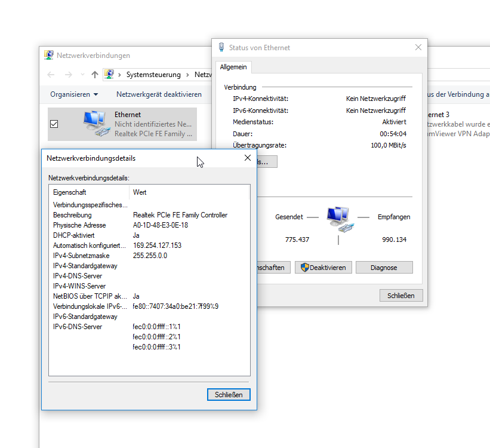This screenshot has height=448, width=490.
Task: Click the Übertragungsrate value 100,0 MBit/s
Action: coord(389,145)
